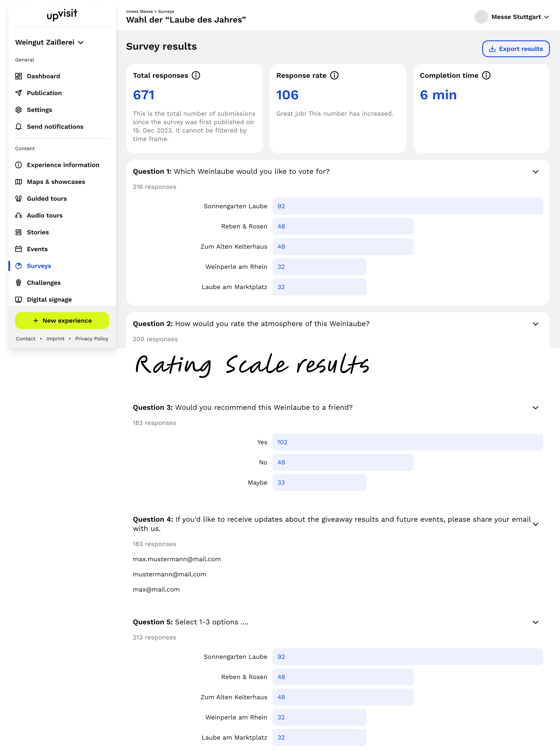Select the Publication sidebar icon
This screenshot has height=756, width=560.
click(19, 93)
